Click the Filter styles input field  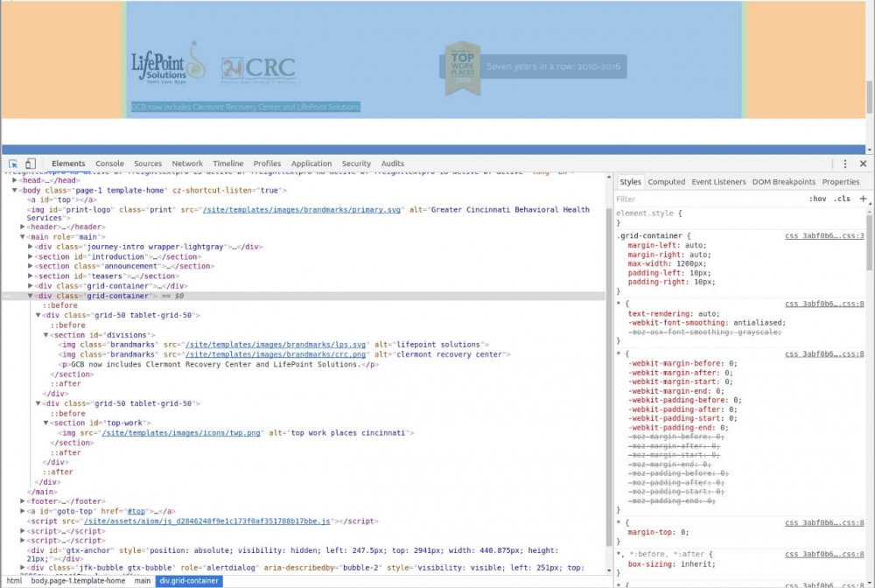pos(700,199)
